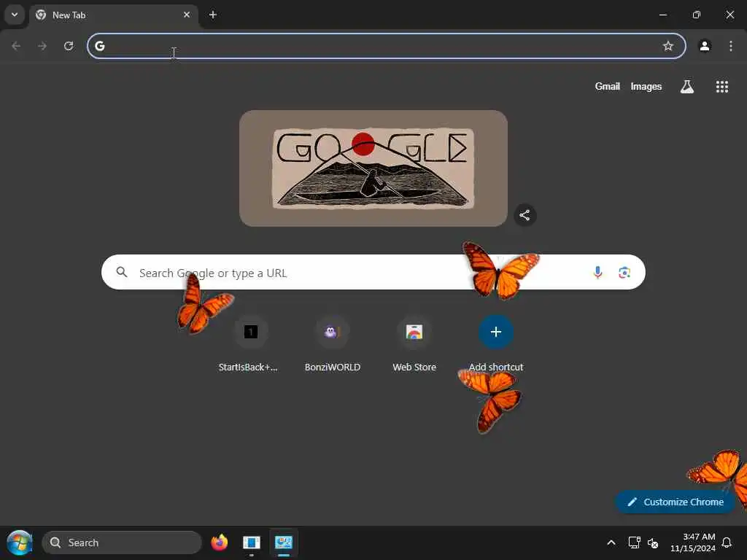This screenshot has width=747, height=560.
Task: Open the Google apps grid
Action: click(x=721, y=86)
